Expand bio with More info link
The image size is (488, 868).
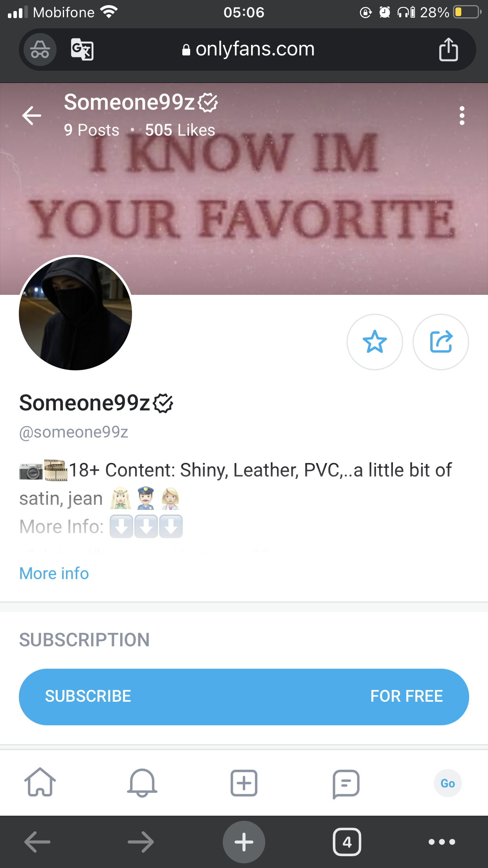coord(54,574)
